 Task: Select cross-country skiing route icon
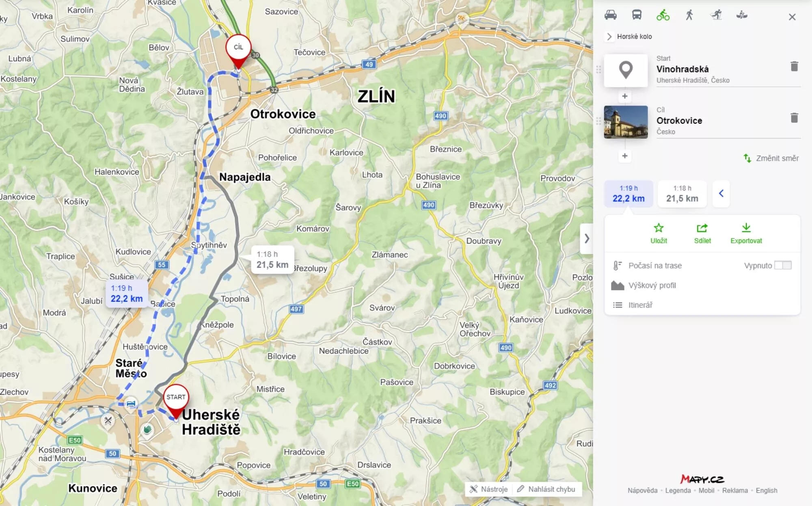[716, 15]
